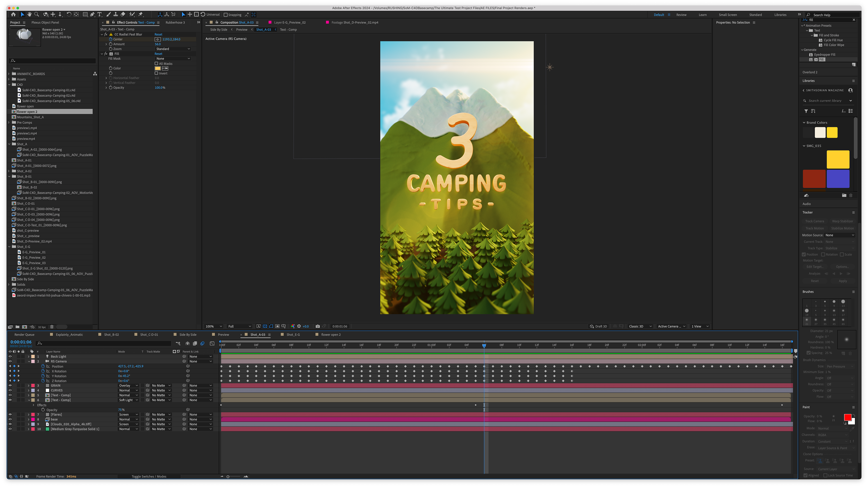Select the Hand tool
The width and height of the screenshot is (868, 487).
(29, 14)
